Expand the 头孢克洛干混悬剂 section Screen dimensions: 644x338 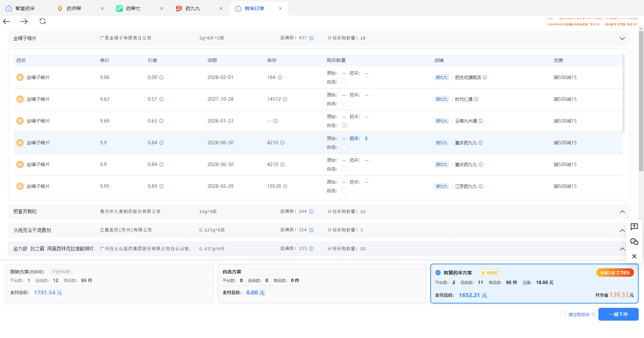click(622, 230)
